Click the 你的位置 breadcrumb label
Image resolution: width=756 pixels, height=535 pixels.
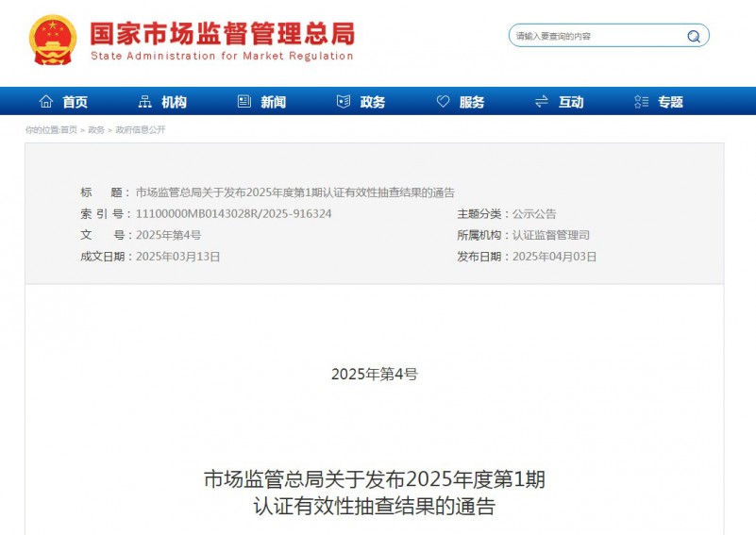point(42,129)
